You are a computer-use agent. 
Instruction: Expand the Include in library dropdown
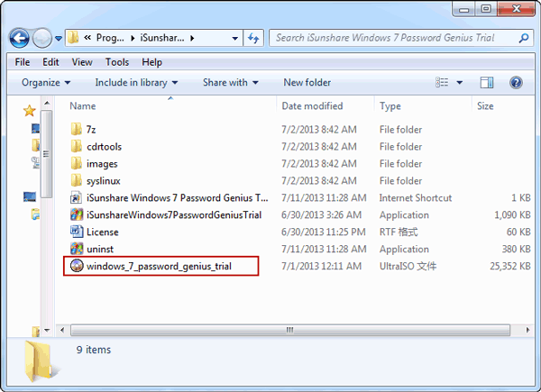(x=137, y=83)
